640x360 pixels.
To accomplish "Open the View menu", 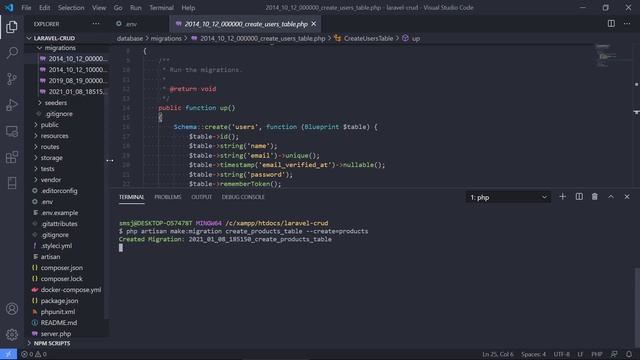I will click(99, 8).
